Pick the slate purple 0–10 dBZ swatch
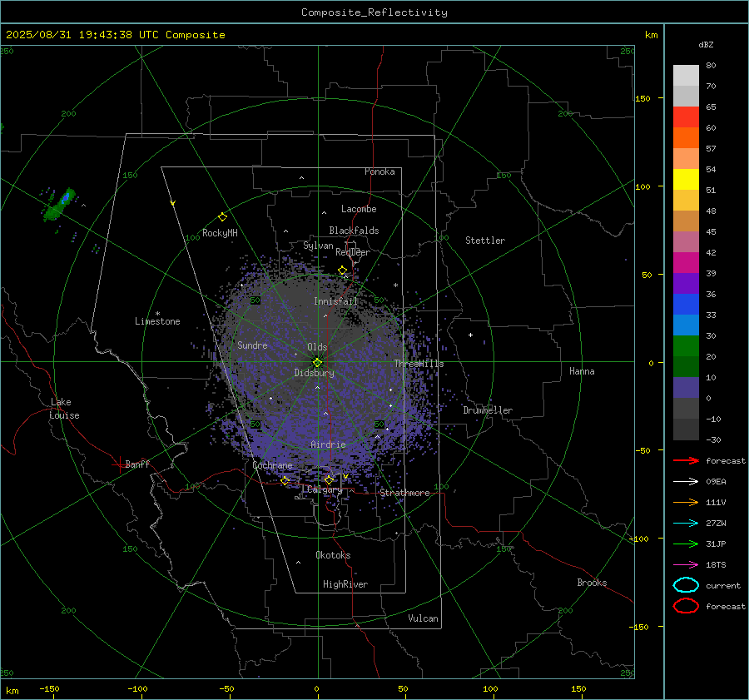This screenshot has height=700, width=749. 686,388
